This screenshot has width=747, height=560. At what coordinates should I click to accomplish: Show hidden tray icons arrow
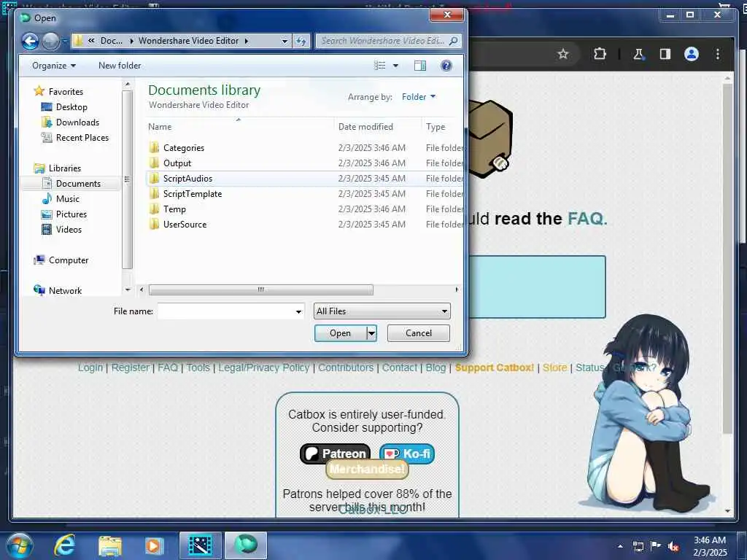pyautogui.click(x=620, y=546)
